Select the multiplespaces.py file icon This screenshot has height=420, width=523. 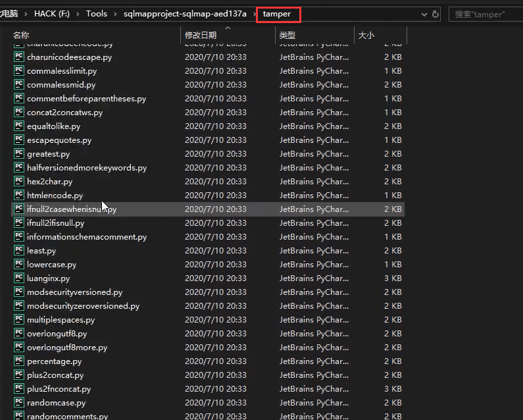pyautogui.click(x=18, y=319)
